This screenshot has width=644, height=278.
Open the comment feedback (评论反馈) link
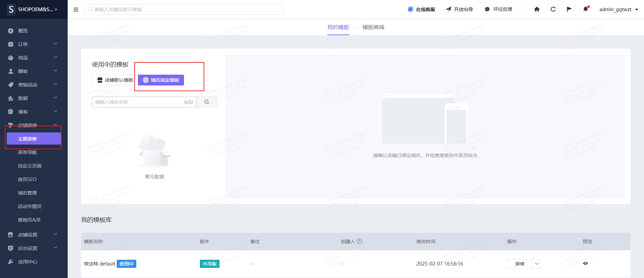point(499,9)
